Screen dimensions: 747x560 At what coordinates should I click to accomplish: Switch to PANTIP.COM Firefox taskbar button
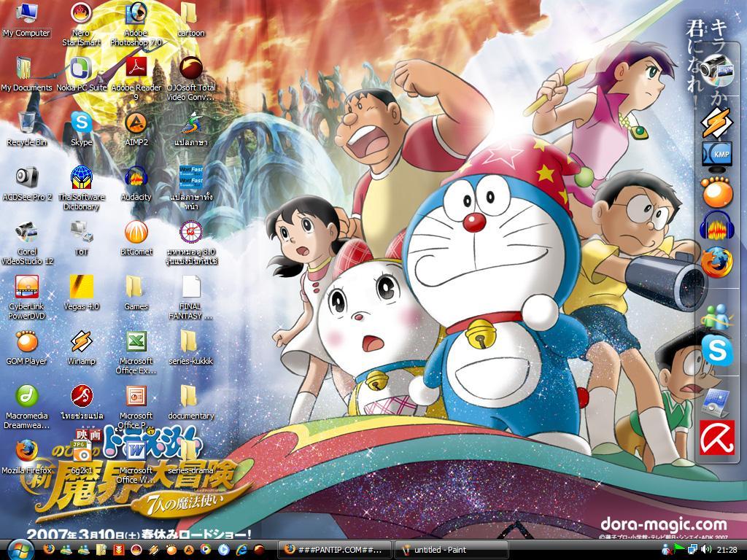pyautogui.click(x=335, y=550)
